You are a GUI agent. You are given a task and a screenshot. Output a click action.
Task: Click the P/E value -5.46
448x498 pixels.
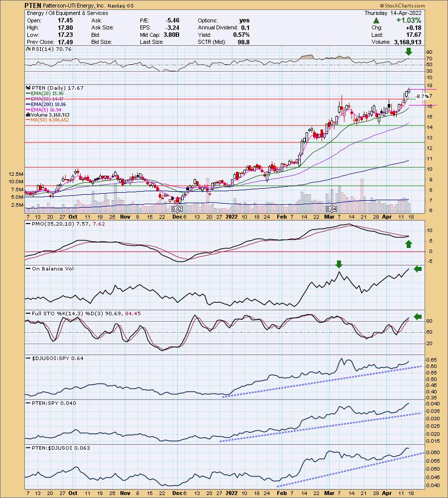click(x=172, y=20)
